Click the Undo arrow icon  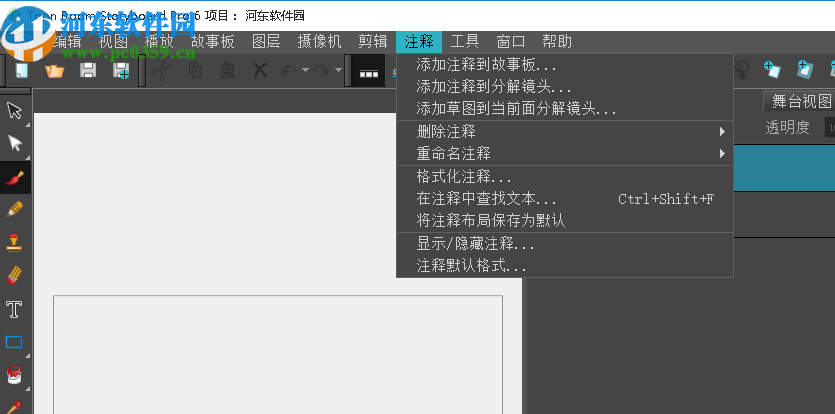tap(288, 70)
